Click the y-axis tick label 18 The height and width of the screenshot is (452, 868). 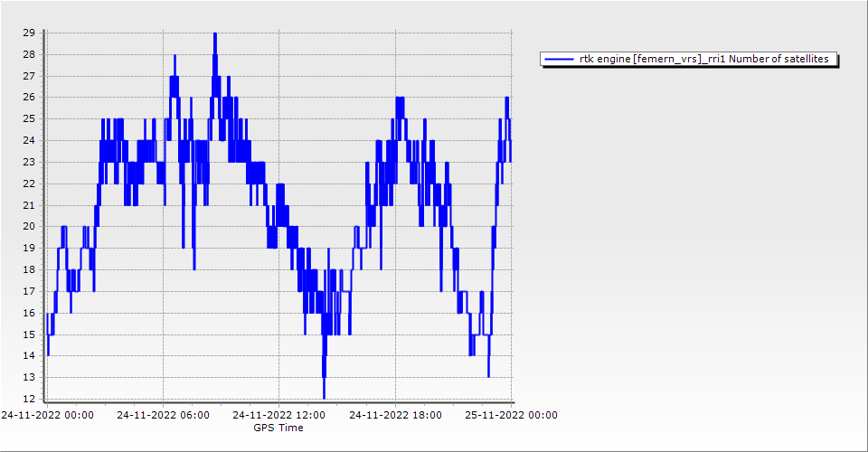coord(29,269)
